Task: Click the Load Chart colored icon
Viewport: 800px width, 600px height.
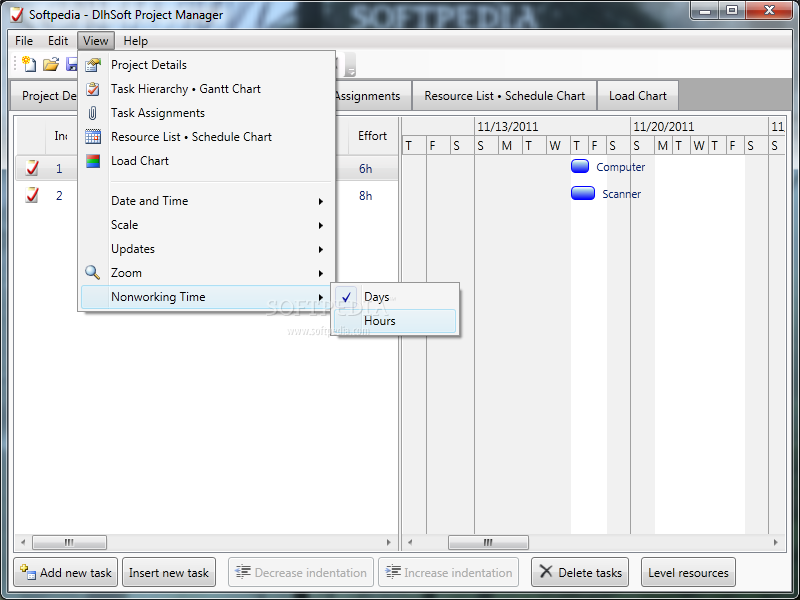Action: [x=93, y=161]
